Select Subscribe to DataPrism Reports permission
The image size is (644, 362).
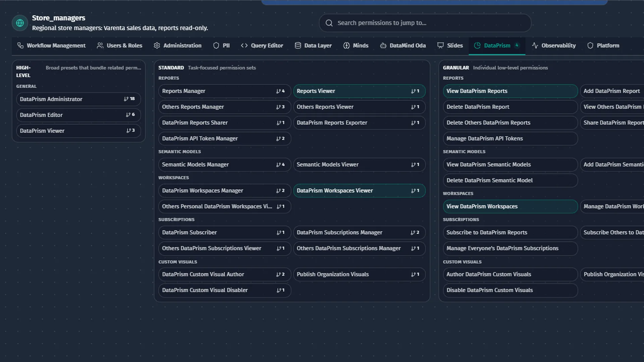510,233
